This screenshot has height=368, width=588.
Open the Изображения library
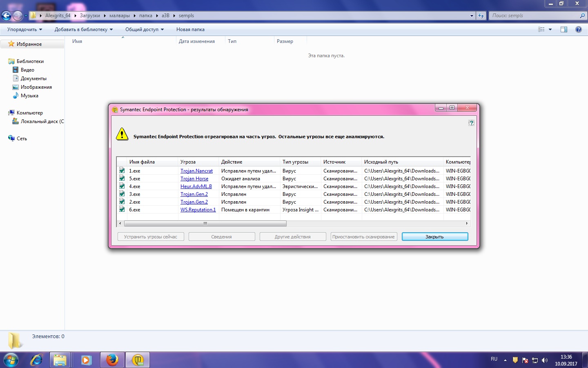click(36, 87)
